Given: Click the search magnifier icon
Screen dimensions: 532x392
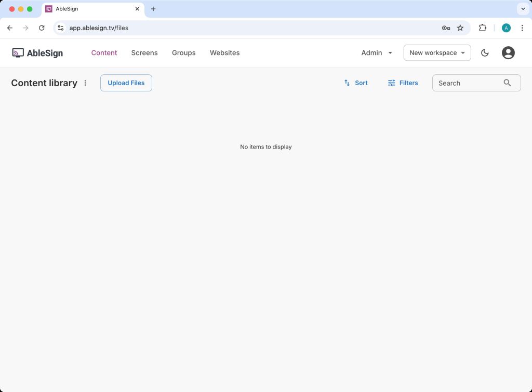Looking at the screenshot, I should click(507, 83).
